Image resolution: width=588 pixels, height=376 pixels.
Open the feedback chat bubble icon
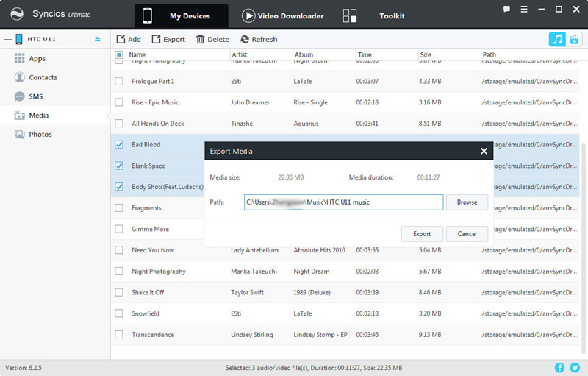tap(506, 10)
